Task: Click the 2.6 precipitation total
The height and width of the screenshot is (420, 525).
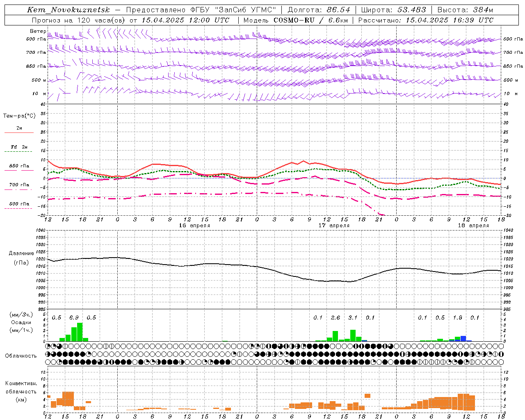Action: 335,318
